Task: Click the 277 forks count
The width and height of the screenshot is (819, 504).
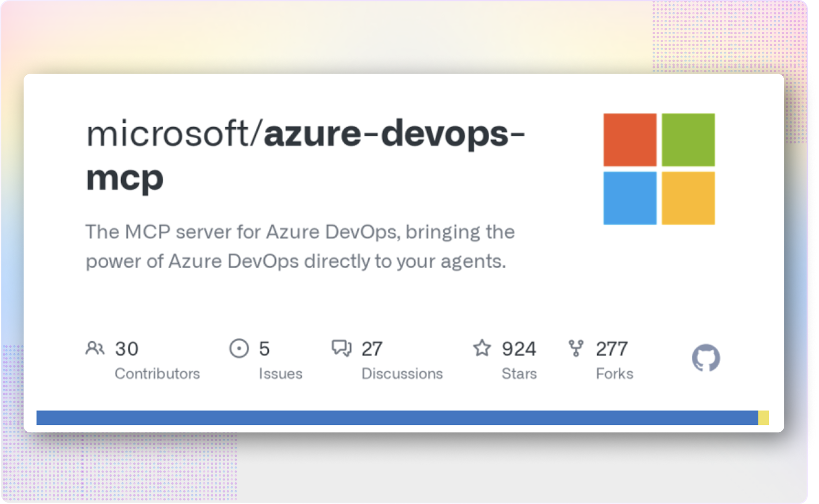Action: [x=612, y=349]
